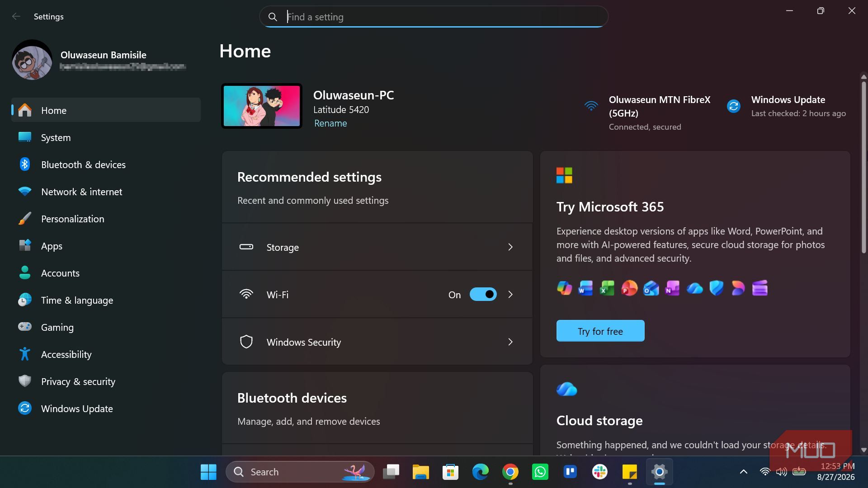Open the Word icon in Microsoft 365 card

click(585, 288)
